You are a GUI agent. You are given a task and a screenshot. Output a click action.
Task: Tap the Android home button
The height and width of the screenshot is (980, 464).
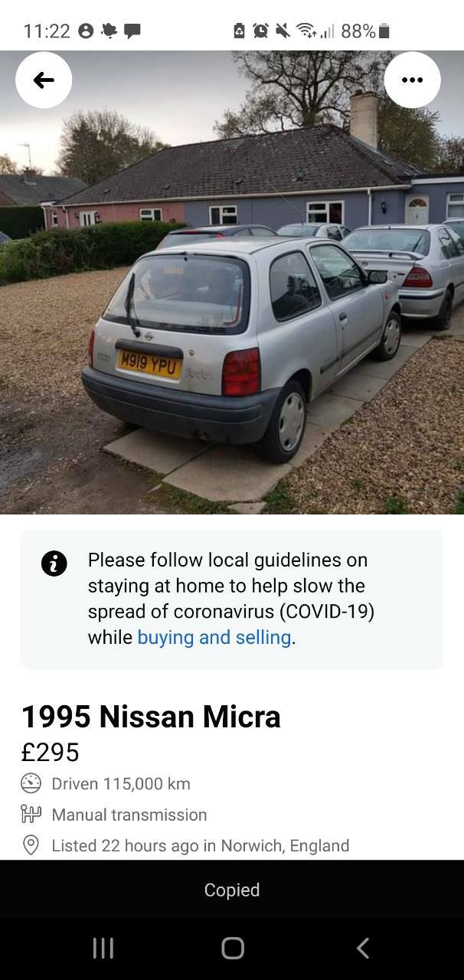233,948
